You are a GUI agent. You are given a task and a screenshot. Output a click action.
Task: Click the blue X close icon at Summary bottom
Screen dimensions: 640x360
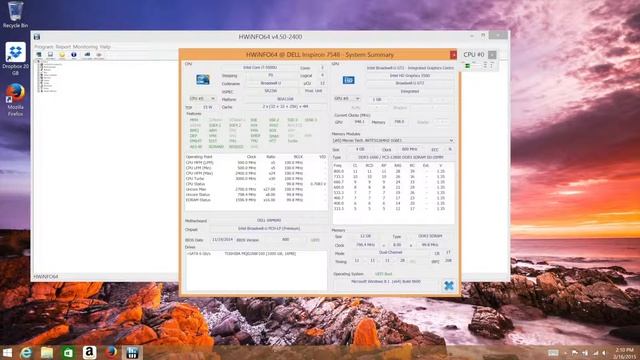tap(449, 286)
